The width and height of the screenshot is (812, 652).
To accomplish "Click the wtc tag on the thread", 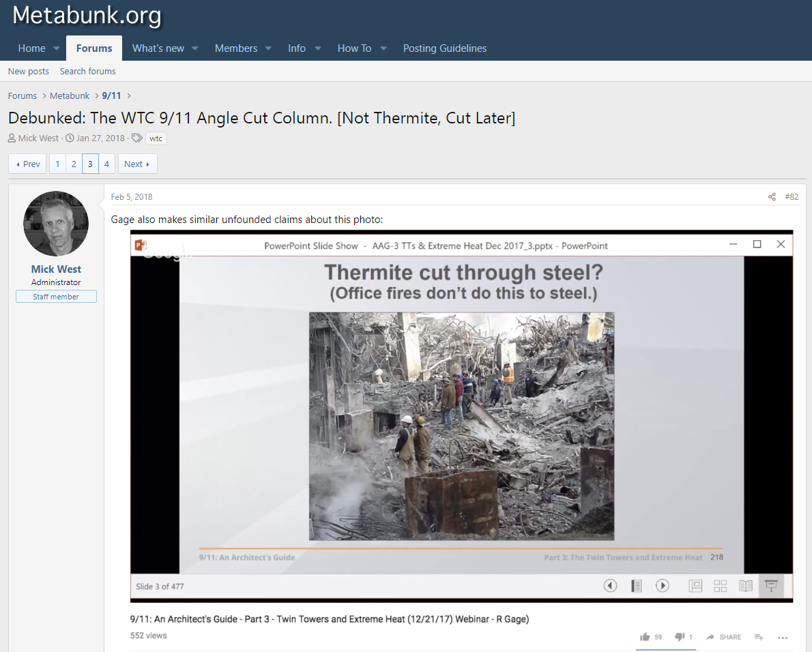I will point(156,138).
